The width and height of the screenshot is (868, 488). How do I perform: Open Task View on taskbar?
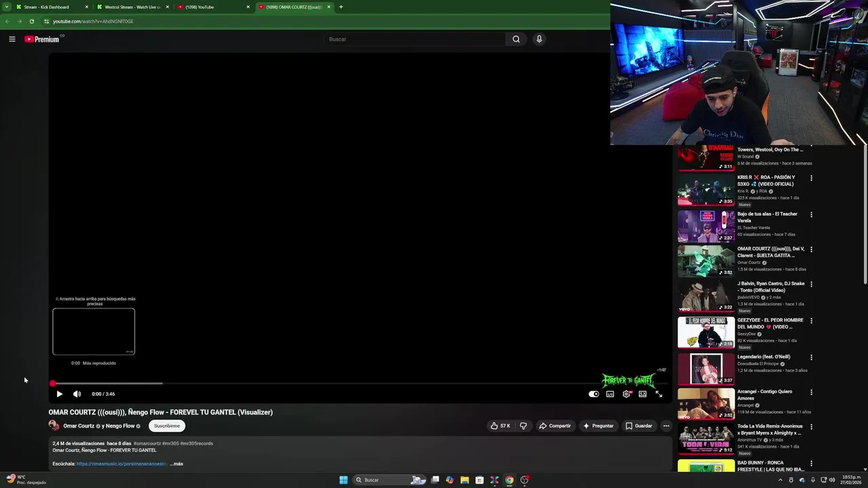(435, 480)
